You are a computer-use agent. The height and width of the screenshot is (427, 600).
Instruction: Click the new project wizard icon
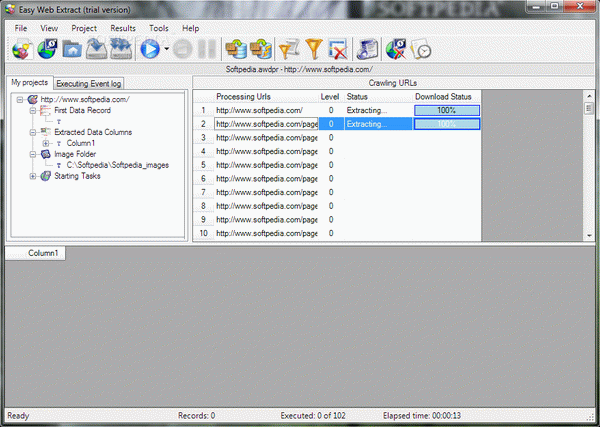(x=21, y=50)
